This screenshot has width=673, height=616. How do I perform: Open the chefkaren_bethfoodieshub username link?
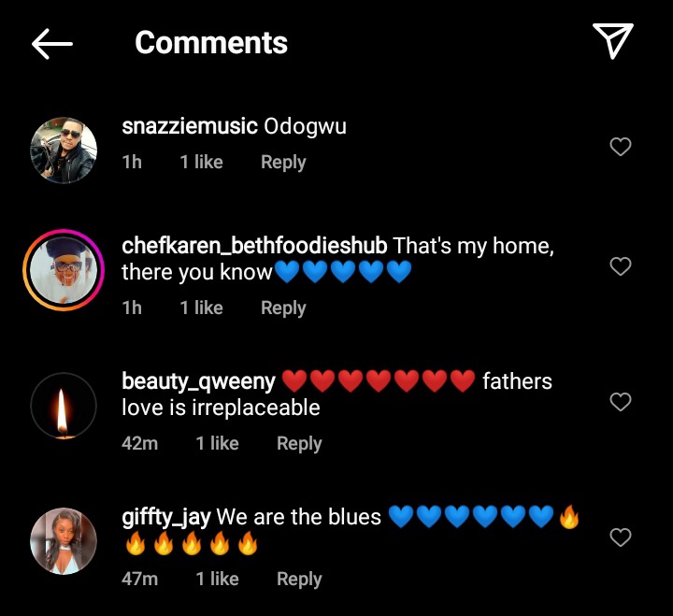(254, 246)
